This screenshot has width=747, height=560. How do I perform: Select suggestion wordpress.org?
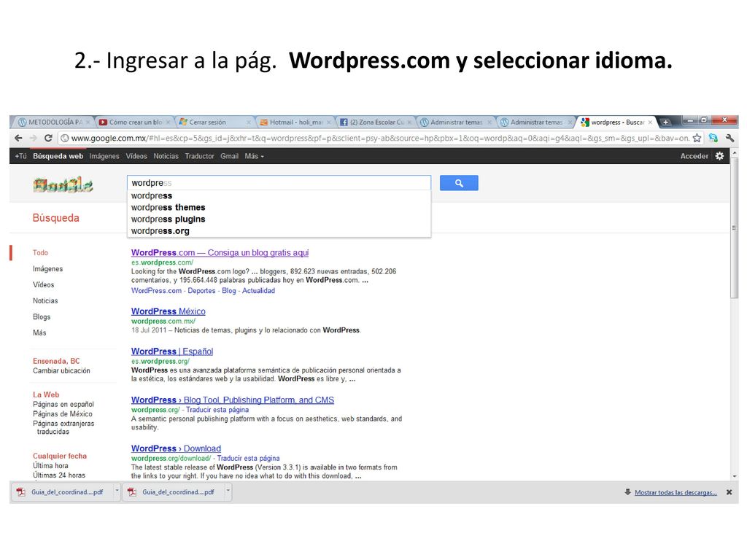(279, 231)
